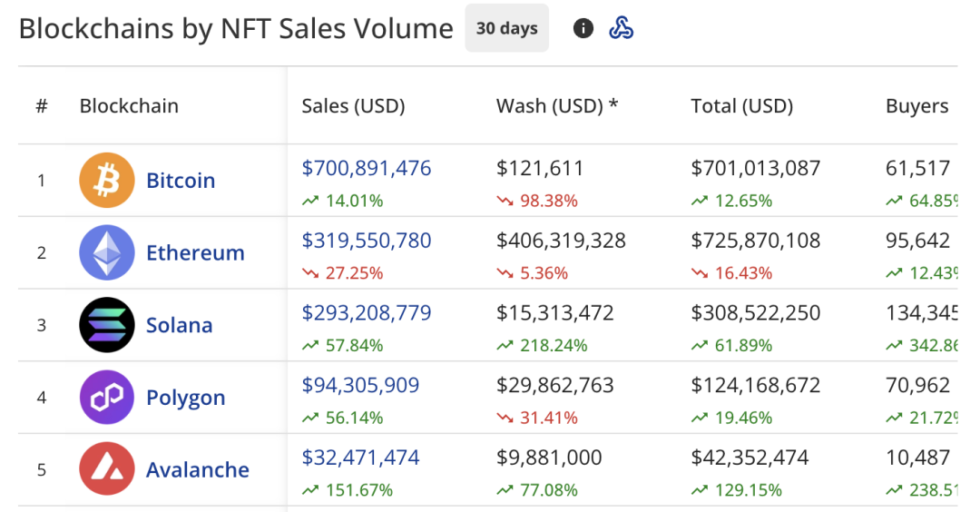The height and width of the screenshot is (512, 980).
Task: Click the Ethereum logo icon
Action: (106, 252)
